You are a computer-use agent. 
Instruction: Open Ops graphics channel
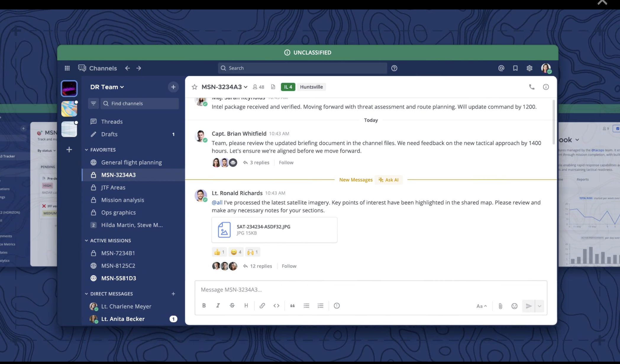coord(133,212)
